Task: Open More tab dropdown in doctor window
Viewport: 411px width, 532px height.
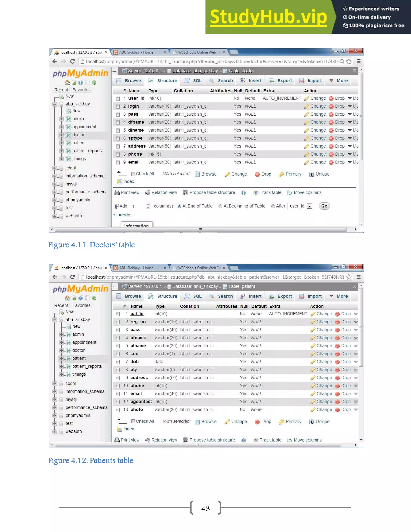Action: (x=339, y=81)
